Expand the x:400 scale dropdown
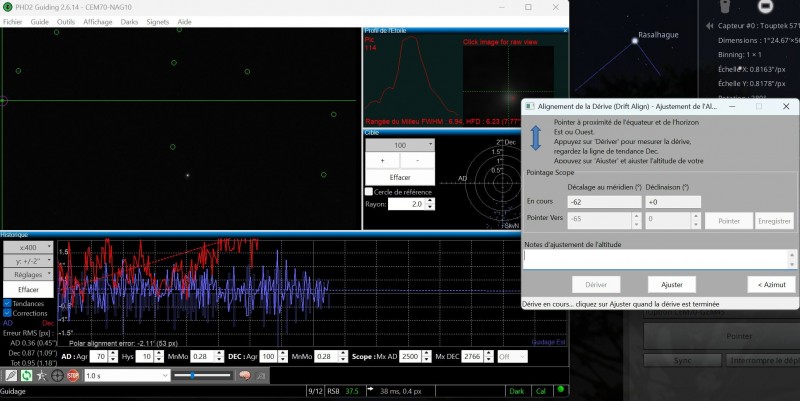Viewport: 800px width, 401px height. pyautogui.click(x=28, y=247)
